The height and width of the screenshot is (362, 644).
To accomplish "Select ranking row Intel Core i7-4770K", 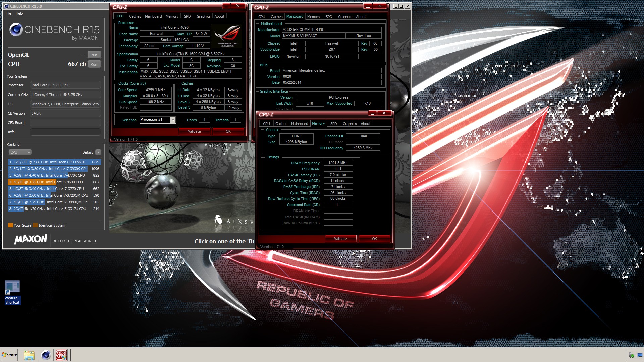I will click(54, 175).
